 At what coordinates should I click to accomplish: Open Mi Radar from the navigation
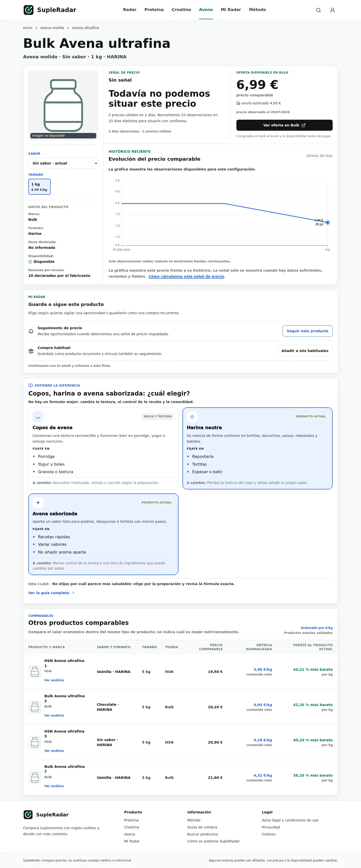pyautogui.click(x=231, y=10)
